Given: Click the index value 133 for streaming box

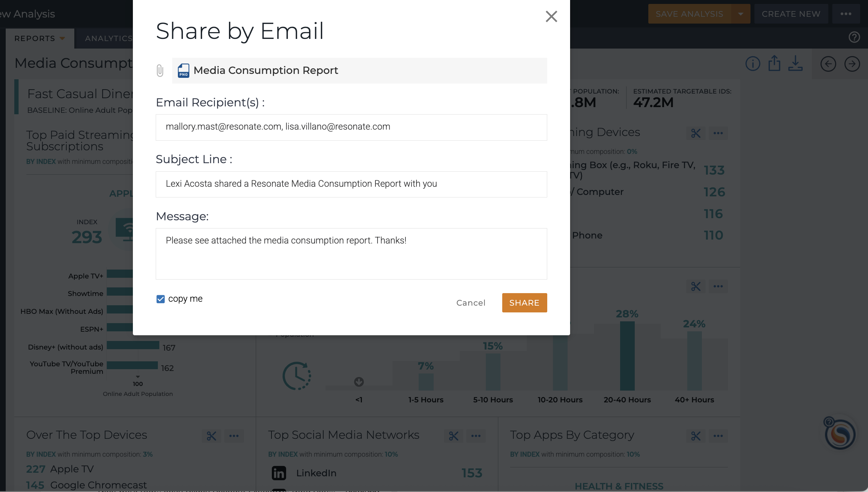Looking at the screenshot, I should pyautogui.click(x=714, y=170).
